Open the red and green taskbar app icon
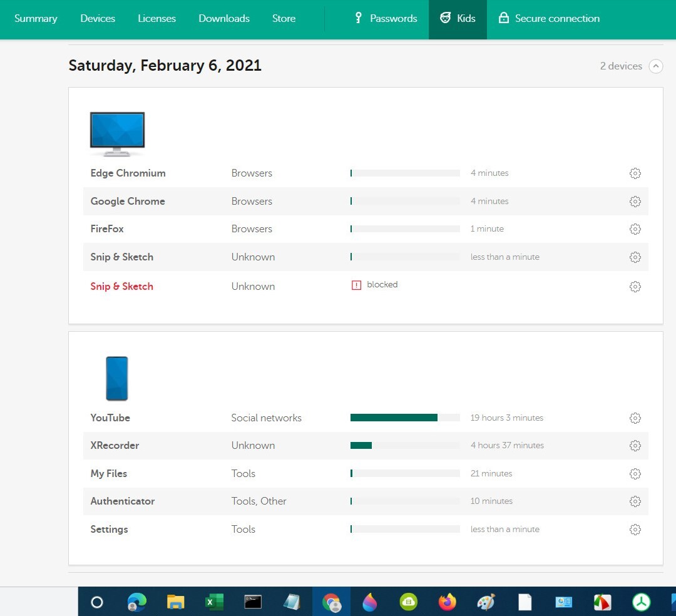 pyautogui.click(x=602, y=602)
